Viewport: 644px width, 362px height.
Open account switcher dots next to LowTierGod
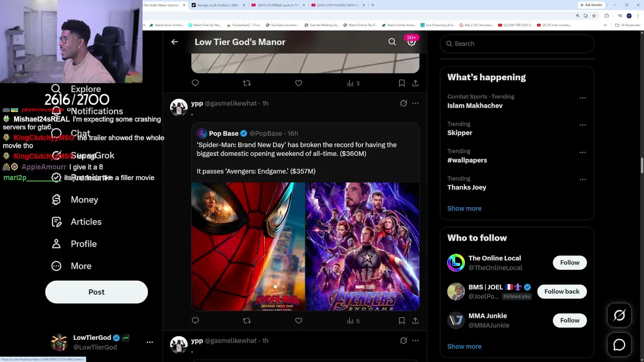coord(149,342)
